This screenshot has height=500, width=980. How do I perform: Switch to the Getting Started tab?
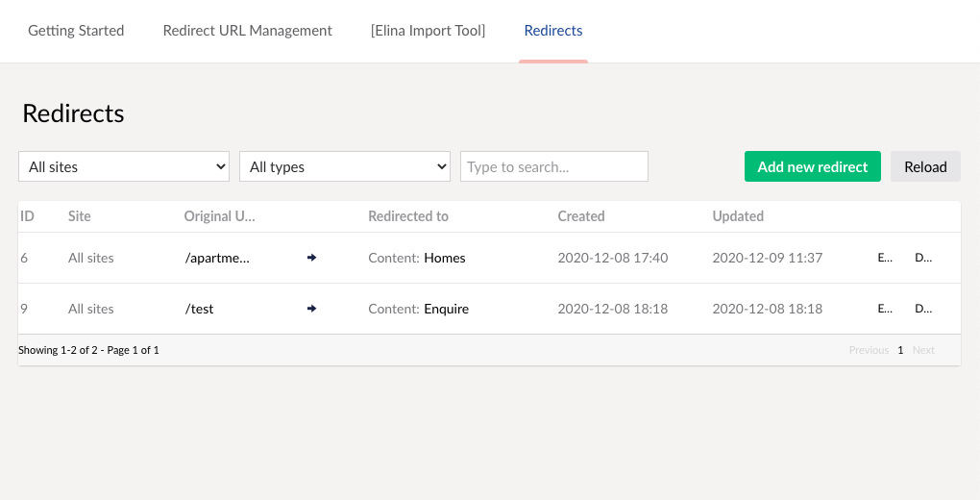point(76,31)
